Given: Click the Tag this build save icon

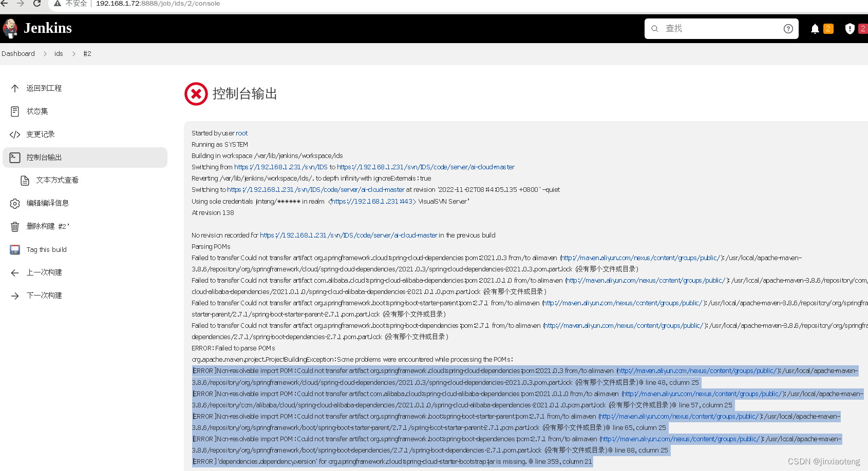Looking at the screenshot, I should coord(15,250).
